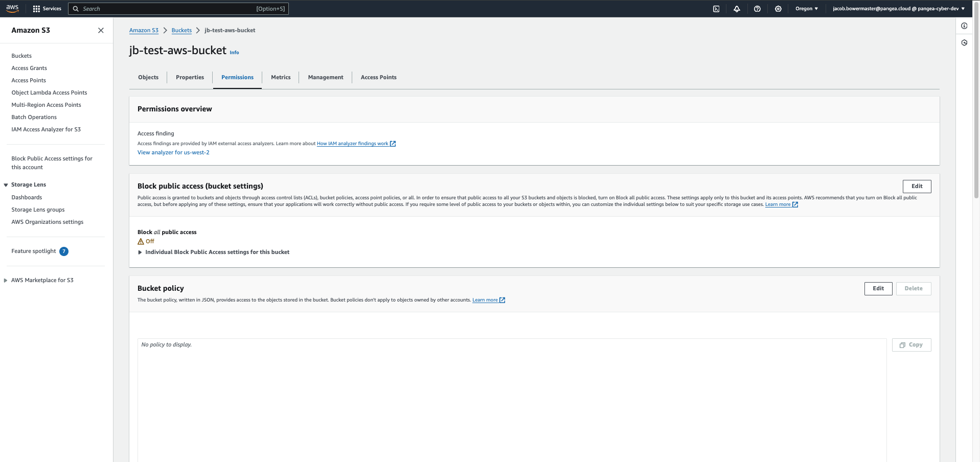This screenshot has height=462, width=980.
Task: Open the Management tab
Action: (326, 78)
